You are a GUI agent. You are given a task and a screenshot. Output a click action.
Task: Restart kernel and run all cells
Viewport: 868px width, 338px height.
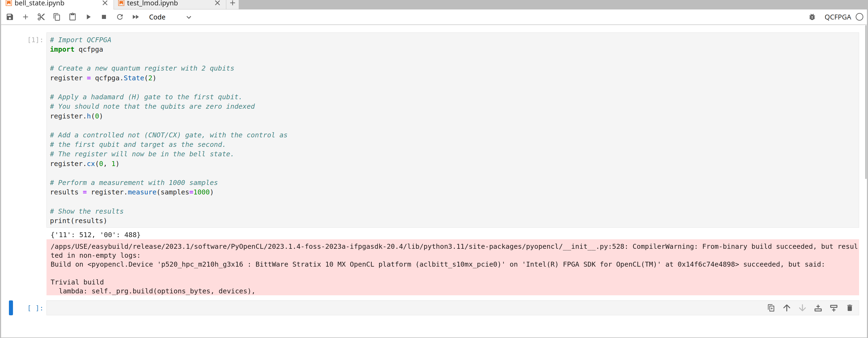(135, 17)
